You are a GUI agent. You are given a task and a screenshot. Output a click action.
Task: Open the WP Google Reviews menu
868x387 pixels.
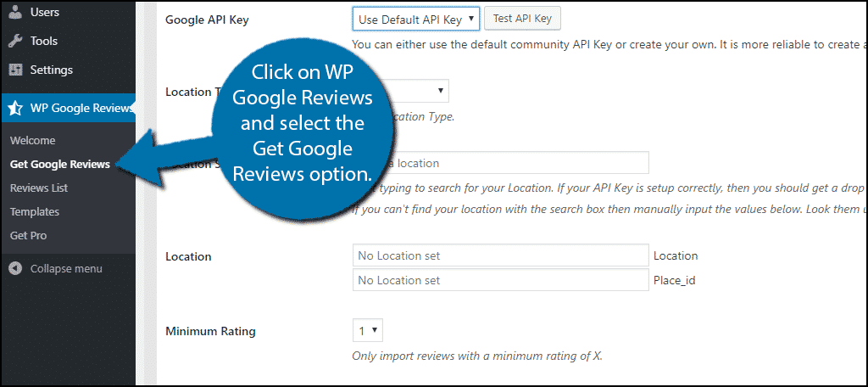point(68,108)
